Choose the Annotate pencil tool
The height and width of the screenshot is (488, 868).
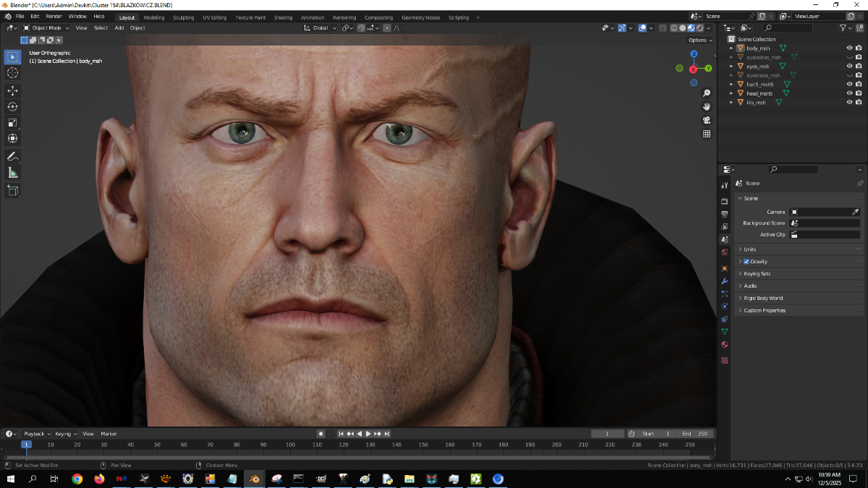click(x=12, y=156)
